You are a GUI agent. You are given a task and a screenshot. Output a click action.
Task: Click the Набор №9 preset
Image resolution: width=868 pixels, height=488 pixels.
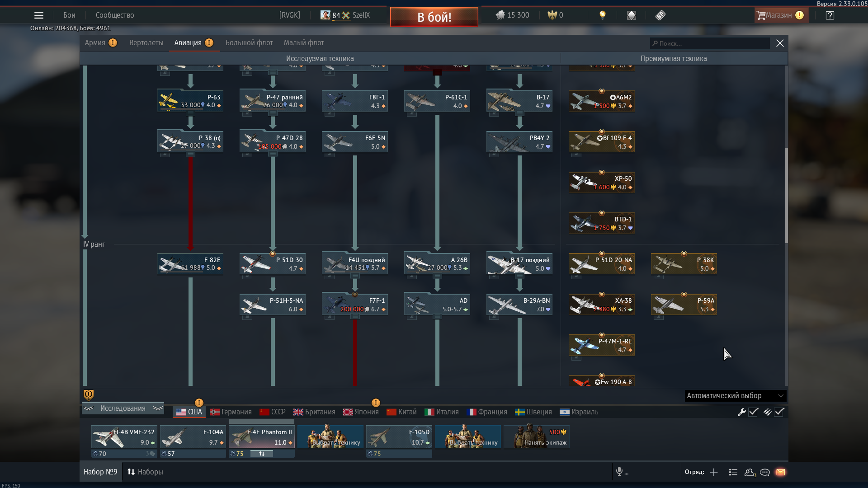click(x=100, y=472)
